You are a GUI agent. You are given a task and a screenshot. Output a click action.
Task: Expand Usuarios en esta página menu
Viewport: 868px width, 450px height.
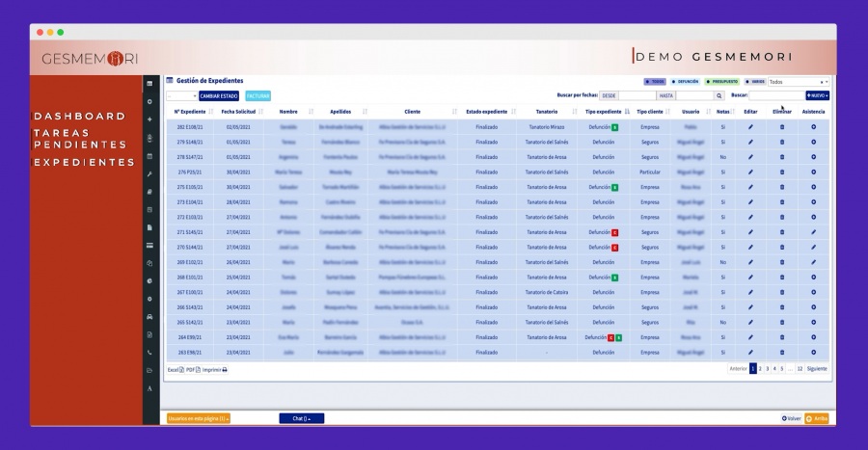(199, 418)
